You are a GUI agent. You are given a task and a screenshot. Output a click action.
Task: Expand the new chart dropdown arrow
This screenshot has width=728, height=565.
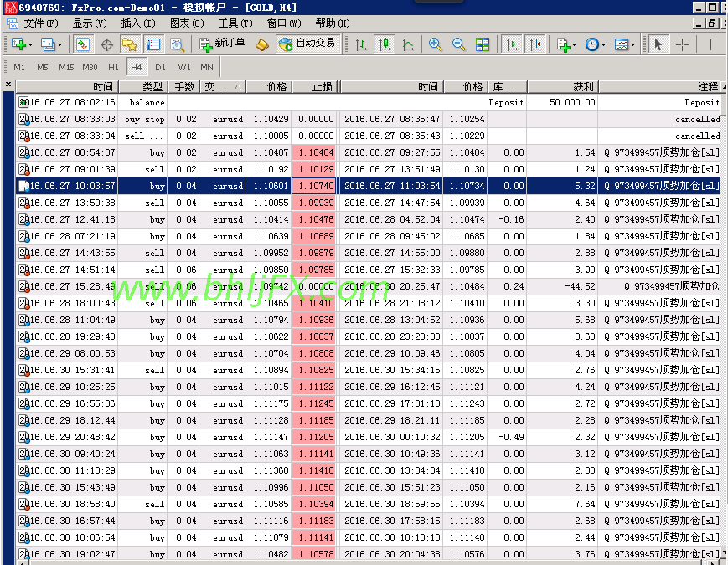pyautogui.click(x=30, y=45)
